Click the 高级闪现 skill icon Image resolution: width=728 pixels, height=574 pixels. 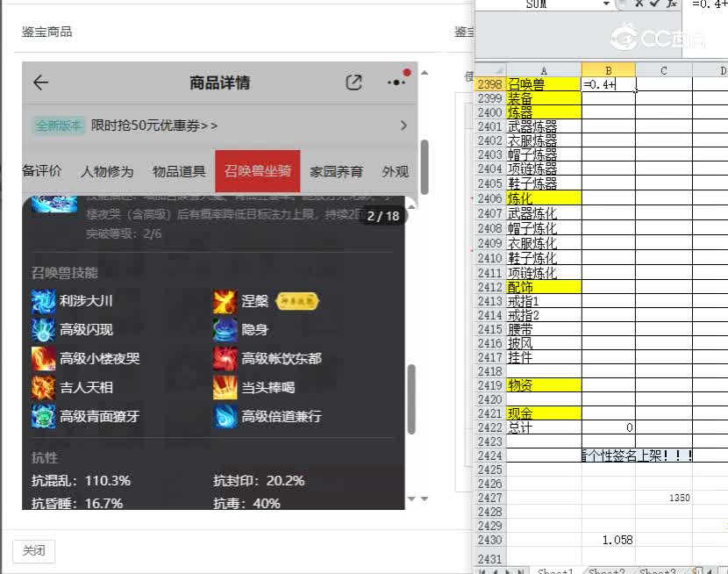43,330
